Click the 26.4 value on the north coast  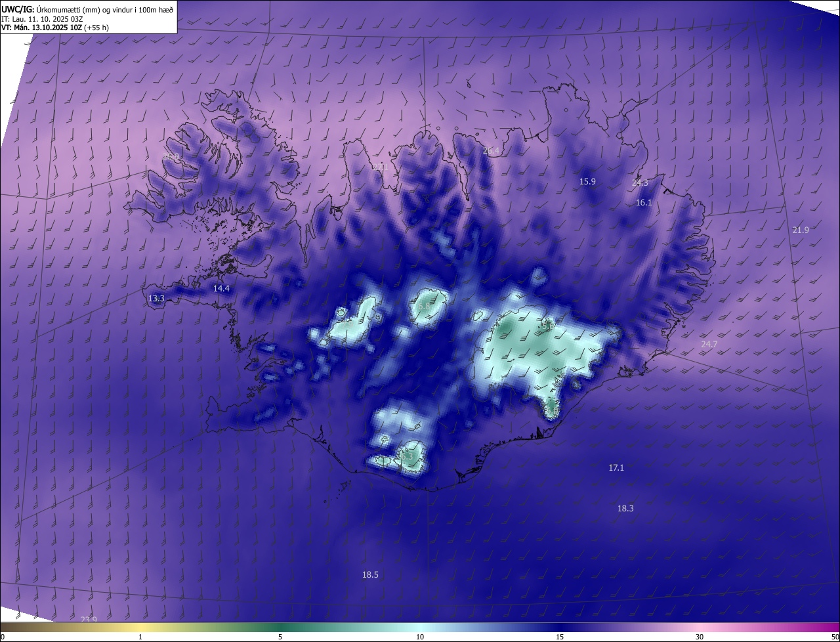coord(491,151)
